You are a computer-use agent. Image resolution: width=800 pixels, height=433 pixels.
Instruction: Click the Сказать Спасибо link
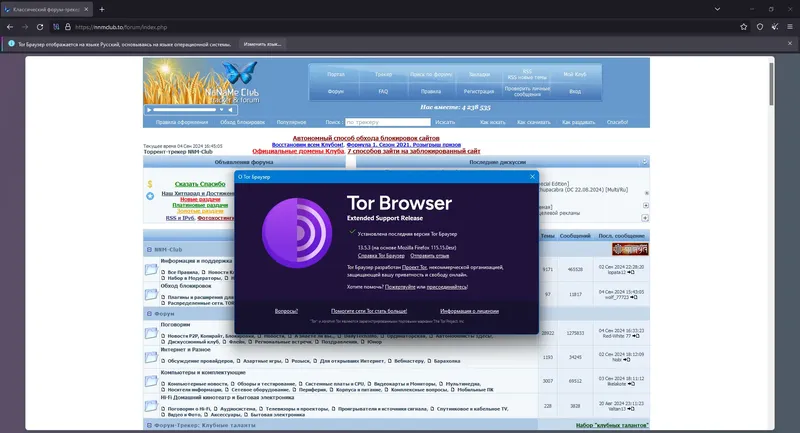(200, 184)
